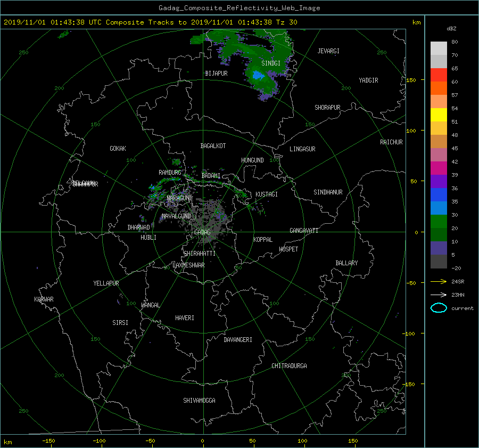The height and width of the screenshot is (448, 479).
Task: Click the HANGAL label
Action: (x=150, y=305)
